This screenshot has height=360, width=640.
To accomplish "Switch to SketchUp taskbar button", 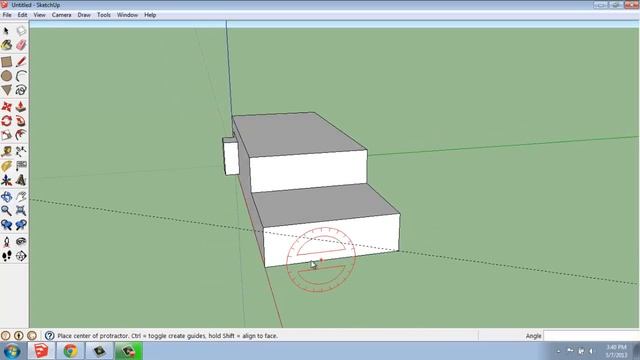I will click(41, 351).
